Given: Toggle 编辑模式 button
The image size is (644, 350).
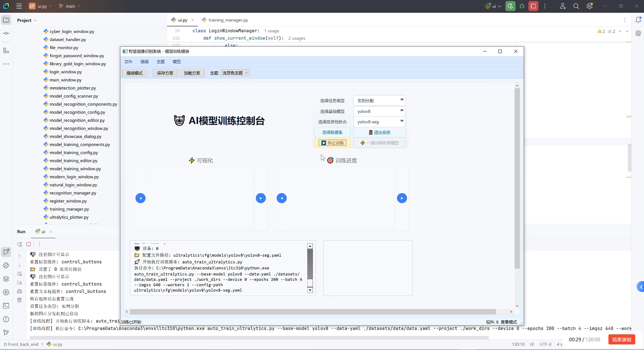Looking at the screenshot, I should 135,73.
